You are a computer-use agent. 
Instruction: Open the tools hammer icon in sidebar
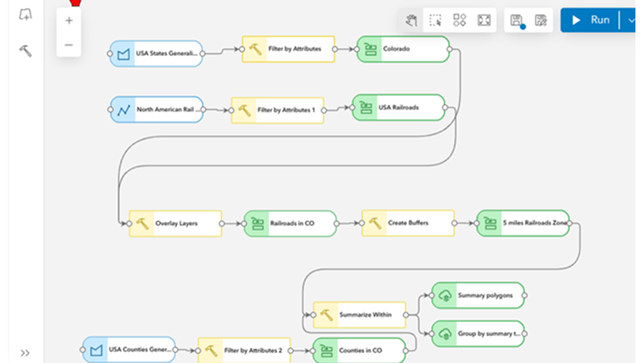coord(26,51)
